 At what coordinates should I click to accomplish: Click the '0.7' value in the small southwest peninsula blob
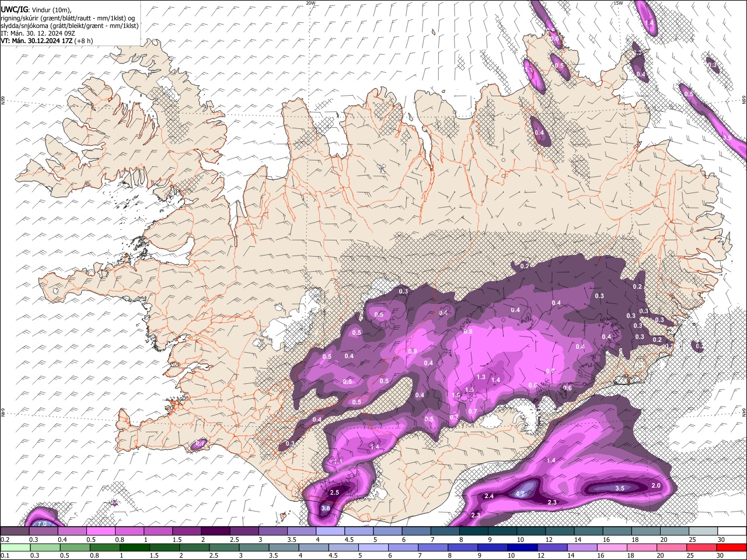(x=200, y=444)
